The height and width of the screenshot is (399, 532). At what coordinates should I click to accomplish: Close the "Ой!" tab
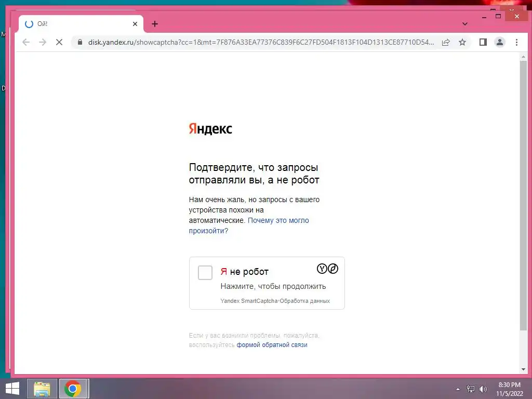click(135, 24)
